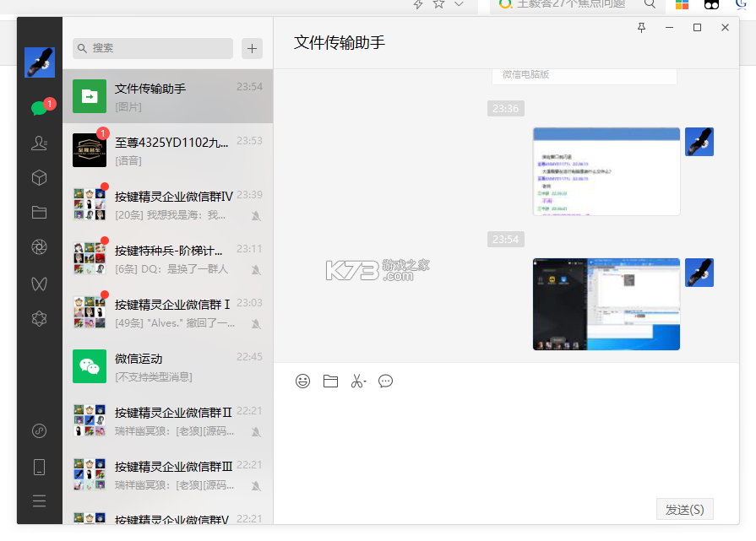
Task: Click the green 微信运动 WeChat avatar
Action: coord(90,366)
